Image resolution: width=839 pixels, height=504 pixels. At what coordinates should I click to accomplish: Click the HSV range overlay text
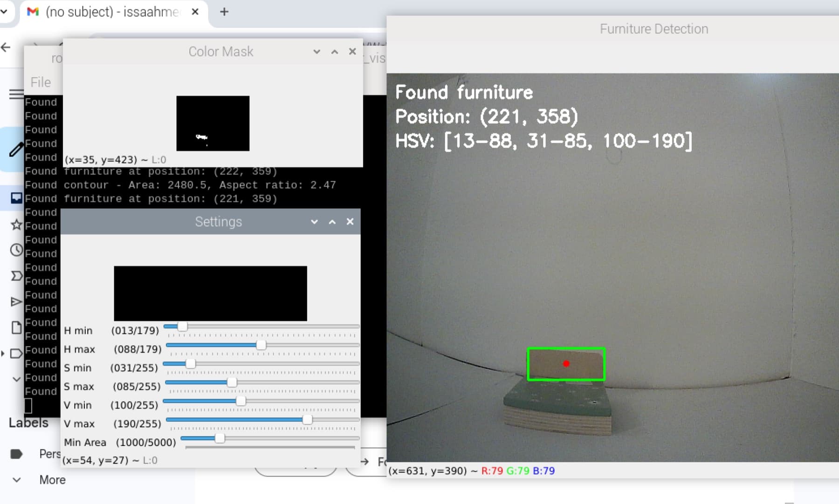click(544, 141)
